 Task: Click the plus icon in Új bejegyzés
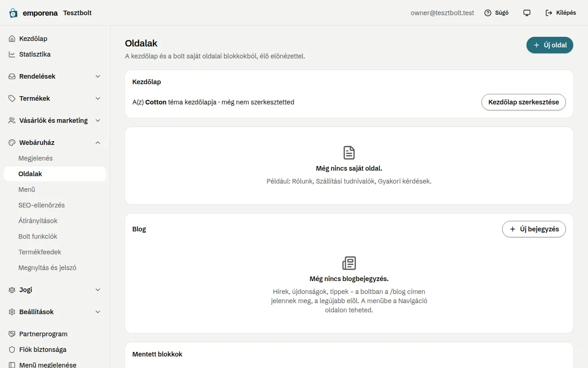tap(513, 229)
